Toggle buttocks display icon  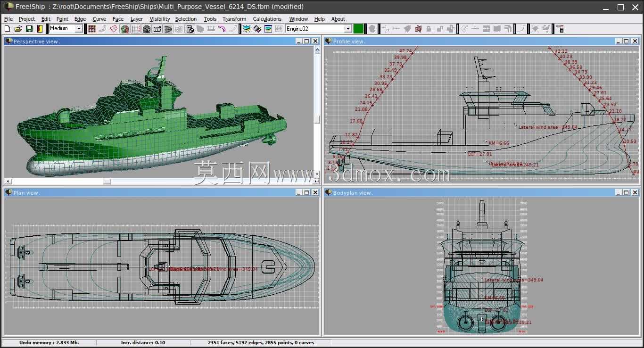157,29
